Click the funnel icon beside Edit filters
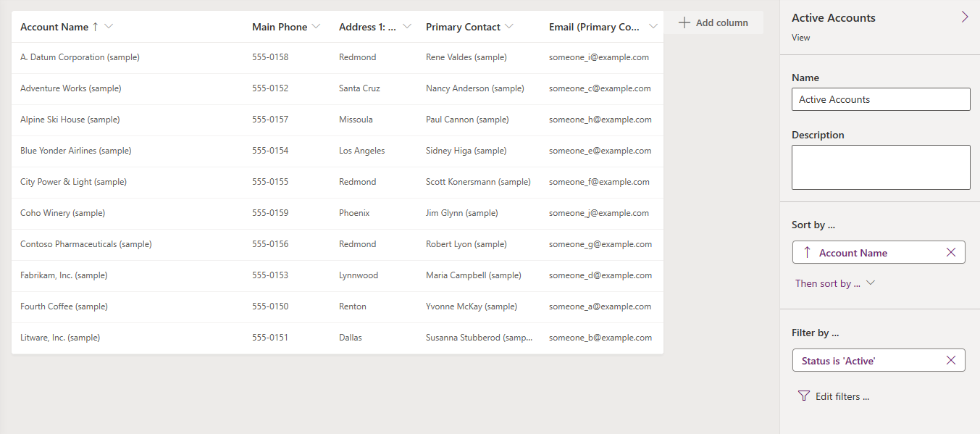Screen dimensions: 980x434 803,396
